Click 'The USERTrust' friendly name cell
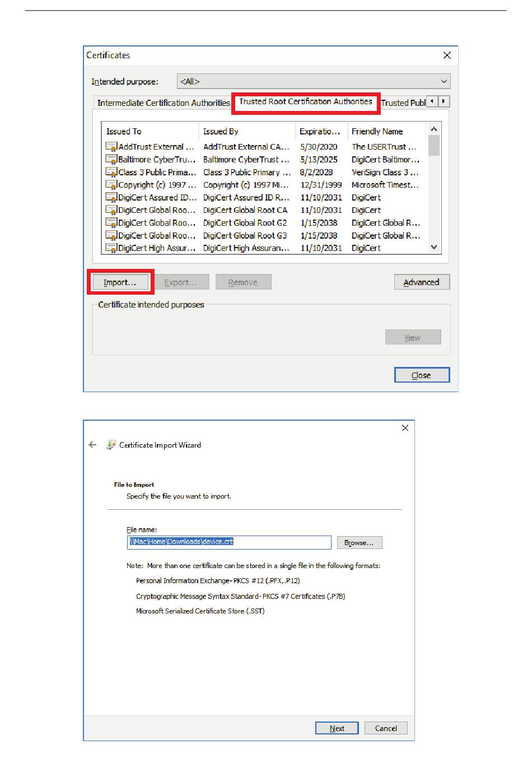532x777 pixels. (384, 147)
